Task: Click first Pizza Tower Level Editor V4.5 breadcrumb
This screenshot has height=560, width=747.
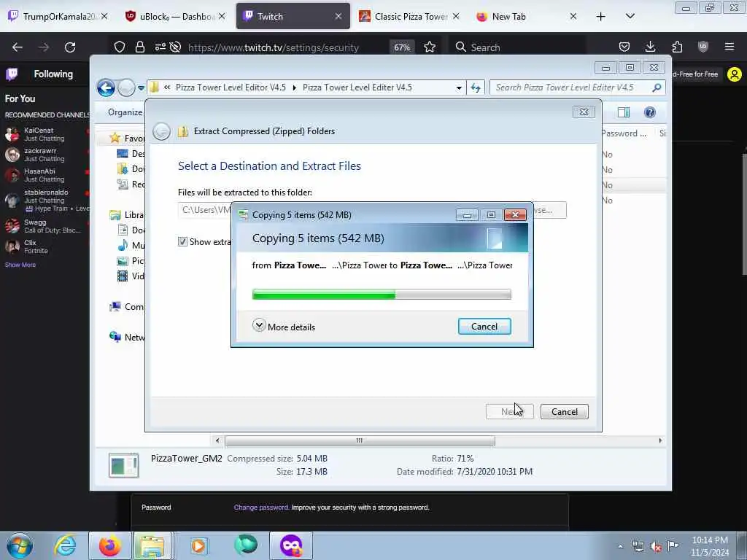Action: pos(231,87)
